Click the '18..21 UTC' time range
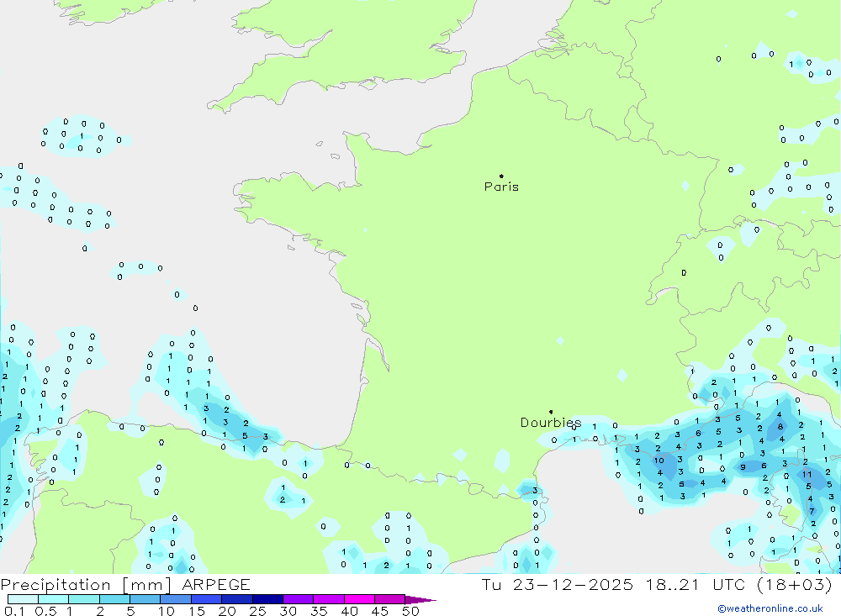The height and width of the screenshot is (616, 841). pyautogui.click(x=697, y=585)
